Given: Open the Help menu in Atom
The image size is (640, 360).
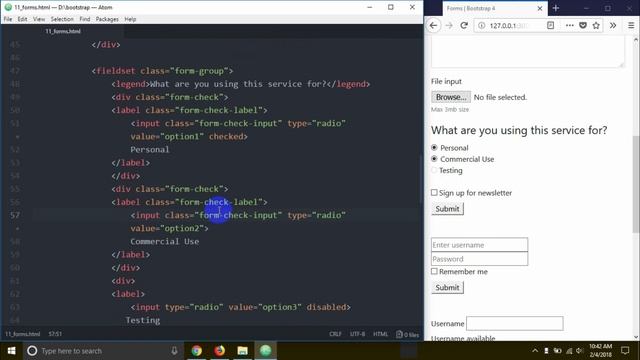Looking at the screenshot, I should pos(130,19).
